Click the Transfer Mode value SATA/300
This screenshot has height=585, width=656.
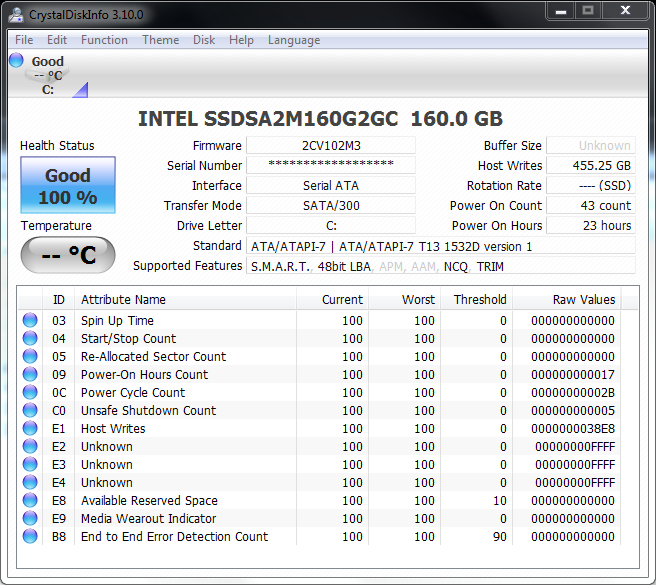click(x=331, y=205)
